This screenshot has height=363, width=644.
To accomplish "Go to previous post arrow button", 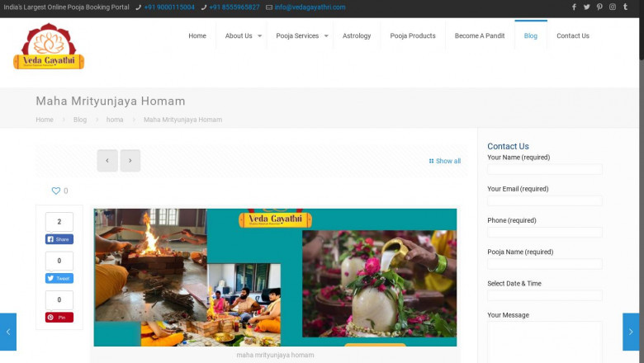I will 107,161.
